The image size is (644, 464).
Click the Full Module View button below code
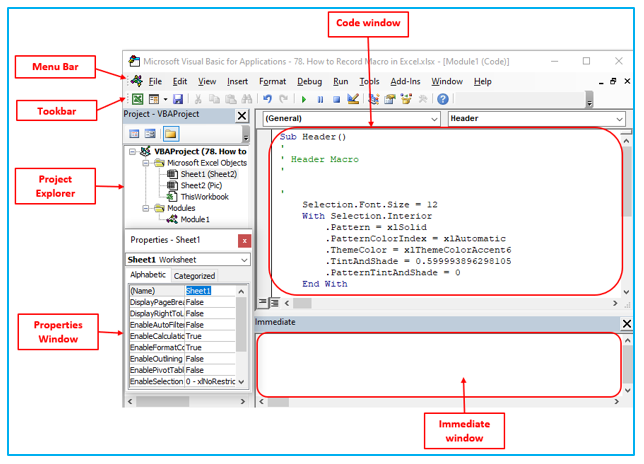coord(274,303)
